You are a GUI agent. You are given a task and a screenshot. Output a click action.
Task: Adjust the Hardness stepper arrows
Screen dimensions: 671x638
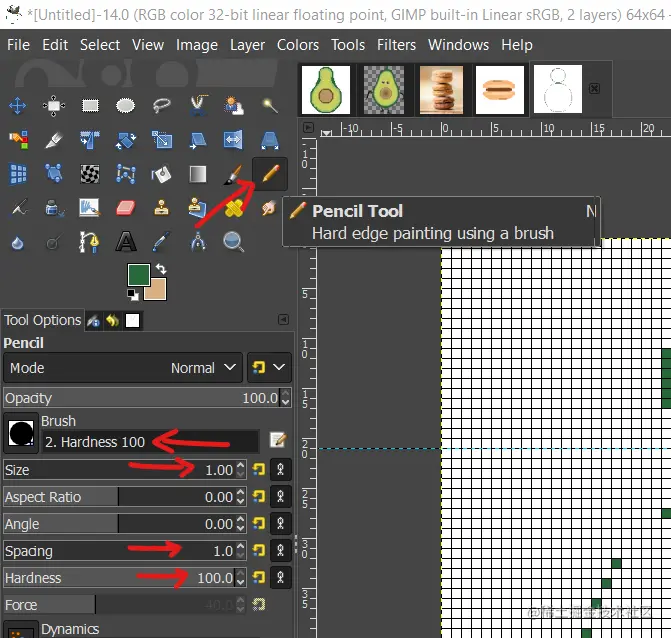(240, 578)
